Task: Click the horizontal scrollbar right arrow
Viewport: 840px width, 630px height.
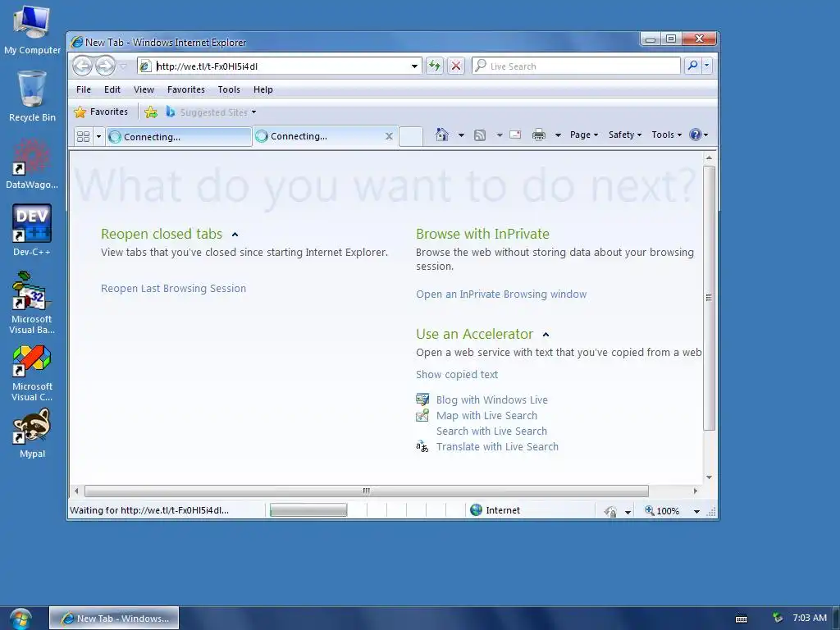Action: tap(696, 491)
